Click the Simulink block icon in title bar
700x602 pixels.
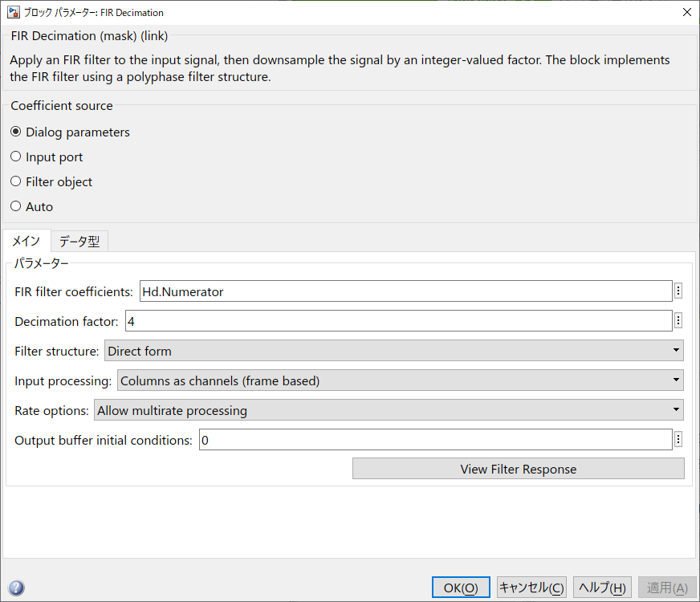point(14,12)
